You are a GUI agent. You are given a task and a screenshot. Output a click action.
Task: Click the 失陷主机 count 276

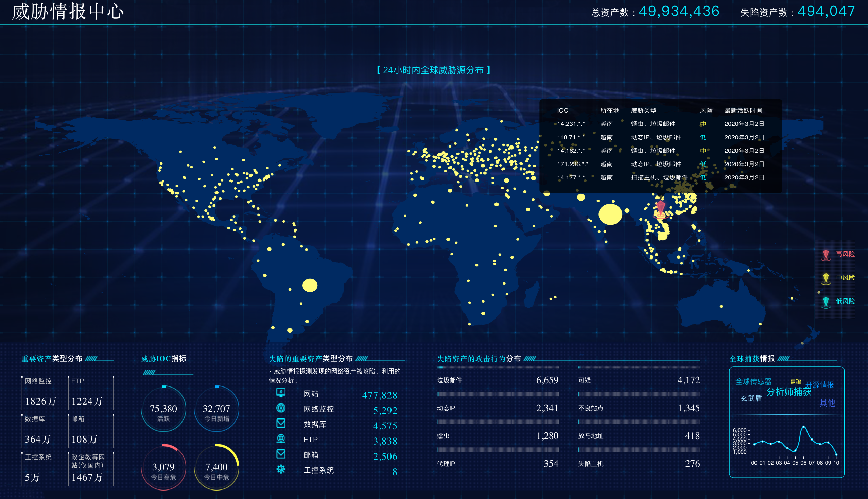[x=693, y=464]
